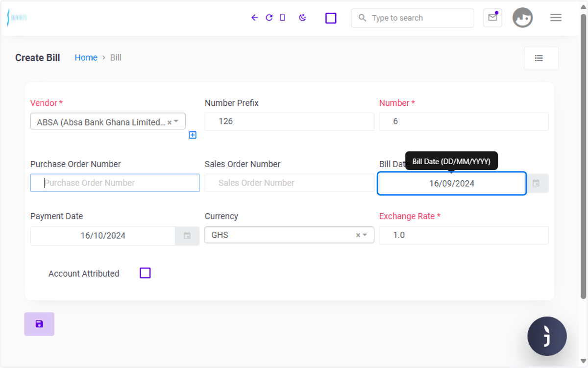Check the Account Attributed checkbox
Viewport: 588px width, 368px height.
click(x=145, y=273)
